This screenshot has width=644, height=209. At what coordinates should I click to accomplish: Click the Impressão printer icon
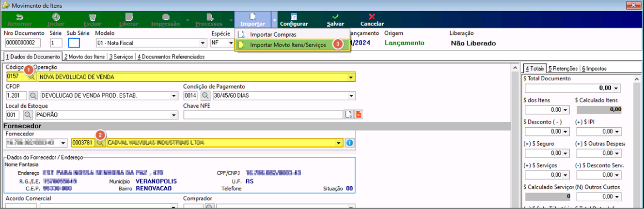[x=165, y=16]
